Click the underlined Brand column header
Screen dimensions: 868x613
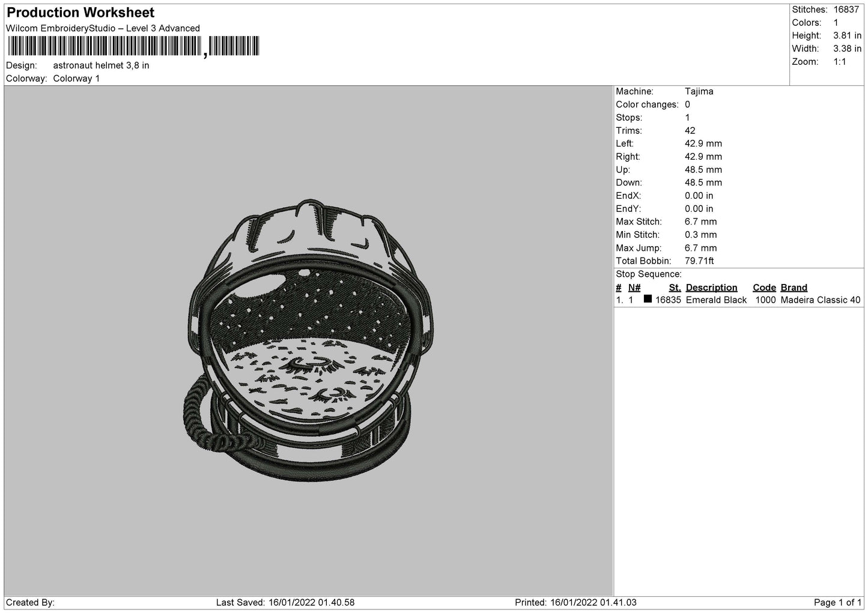794,288
